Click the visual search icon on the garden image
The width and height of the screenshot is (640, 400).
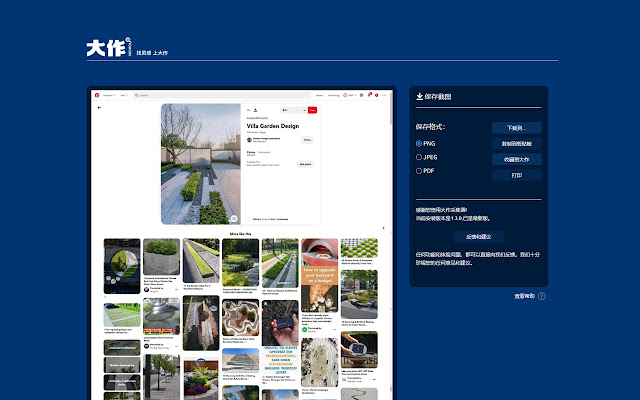pos(233,218)
